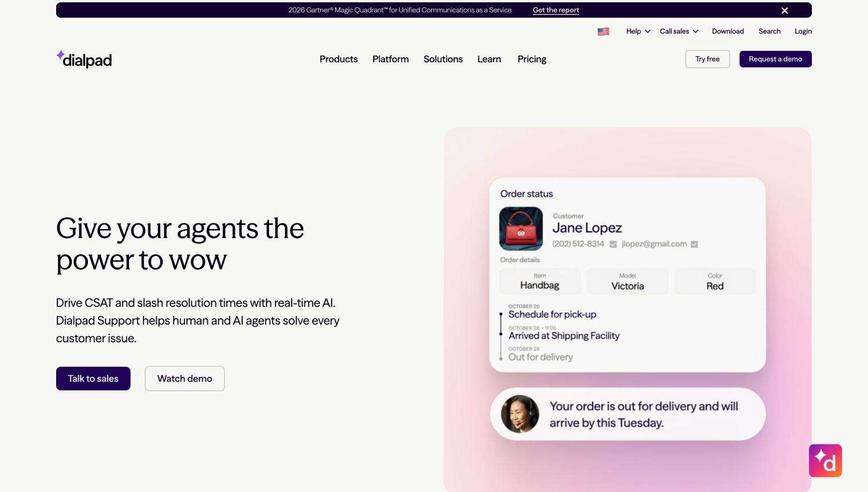Open the Solutions menu
This screenshot has height=492, width=868.
[443, 59]
